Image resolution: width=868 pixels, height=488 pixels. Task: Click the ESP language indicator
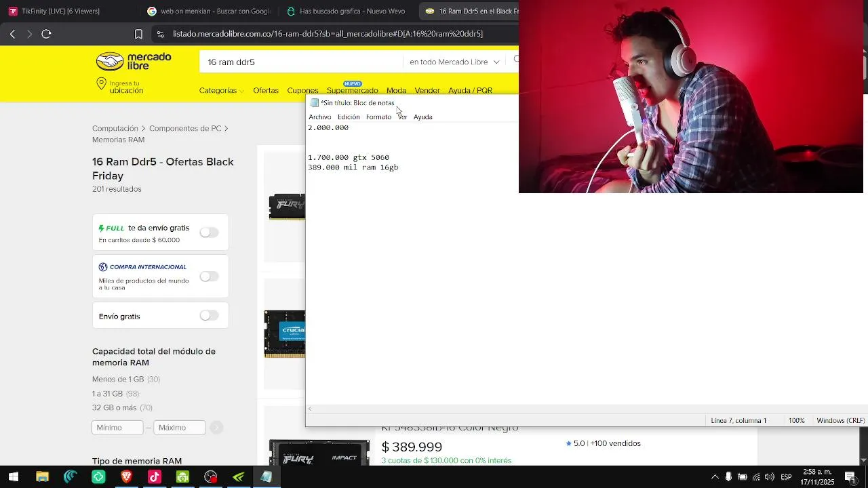[x=786, y=477]
